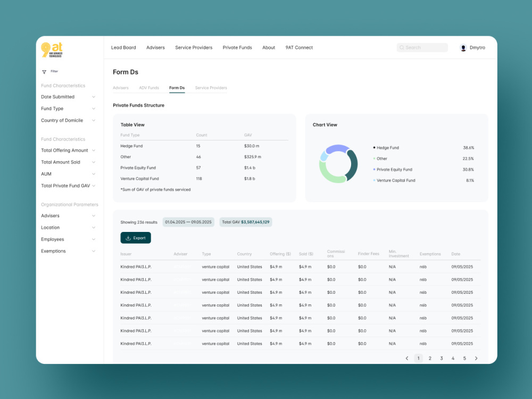Go to page 2
This screenshot has height=399, width=532.
430,358
